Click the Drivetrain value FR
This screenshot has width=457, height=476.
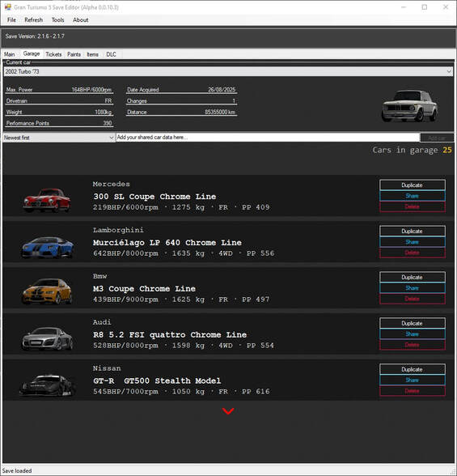click(x=108, y=100)
